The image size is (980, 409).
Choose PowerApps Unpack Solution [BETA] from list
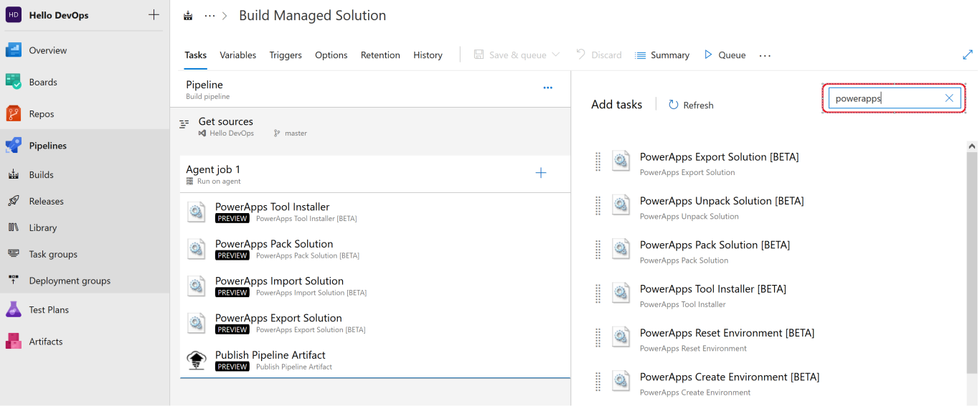coord(722,200)
